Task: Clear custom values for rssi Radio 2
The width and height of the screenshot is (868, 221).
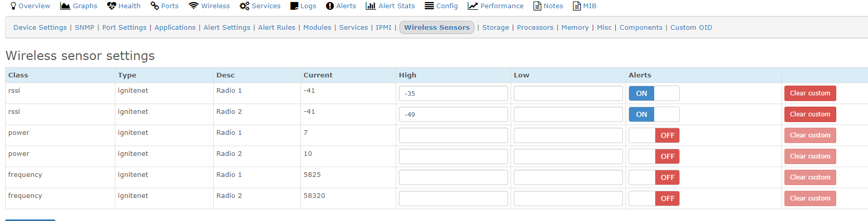Action: (x=810, y=114)
